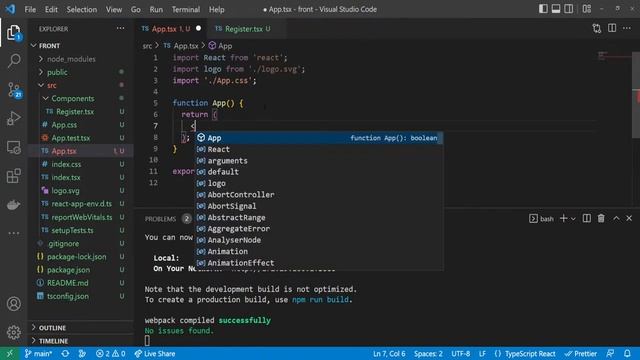Open App.css in the file tree
640x360 pixels.
click(81, 124)
